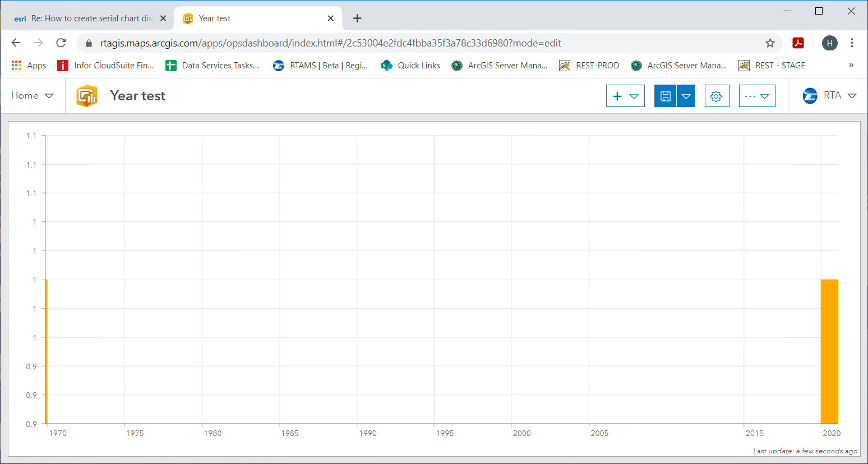
Task: Click the Adobe Acrobat extension icon
Action: (x=798, y=43)
